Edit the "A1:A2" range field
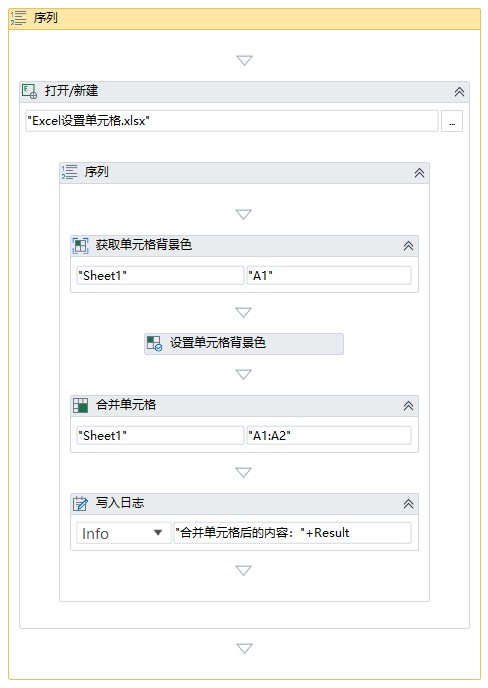Viewport: 488px width, 688px height. pyautogui.click(x=329, y=436)
